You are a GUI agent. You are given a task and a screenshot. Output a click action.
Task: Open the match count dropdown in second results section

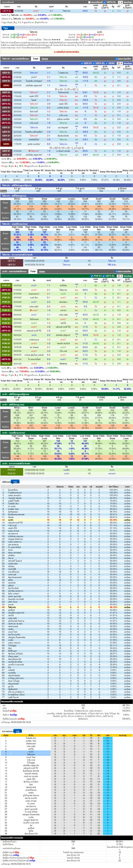pos(120,276)
